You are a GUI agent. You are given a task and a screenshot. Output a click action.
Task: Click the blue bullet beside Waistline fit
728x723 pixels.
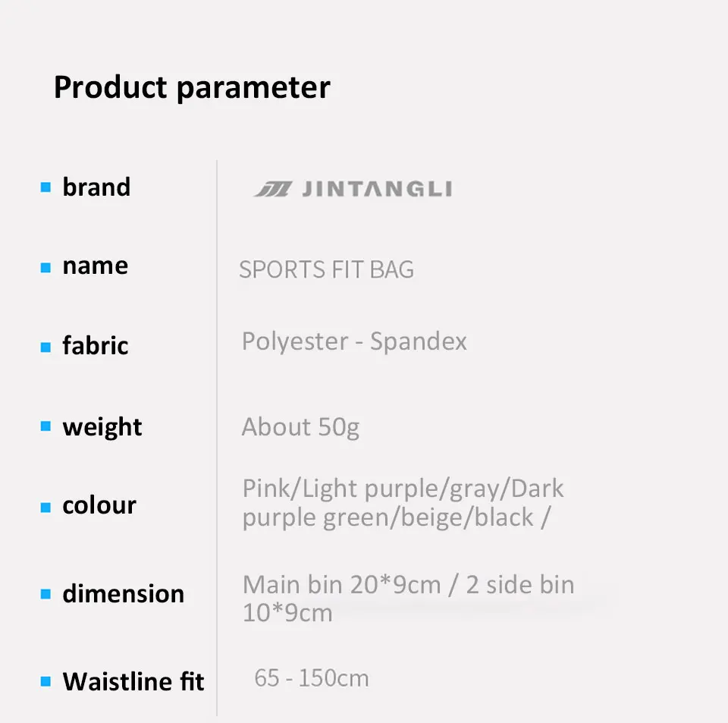(45, 681)
